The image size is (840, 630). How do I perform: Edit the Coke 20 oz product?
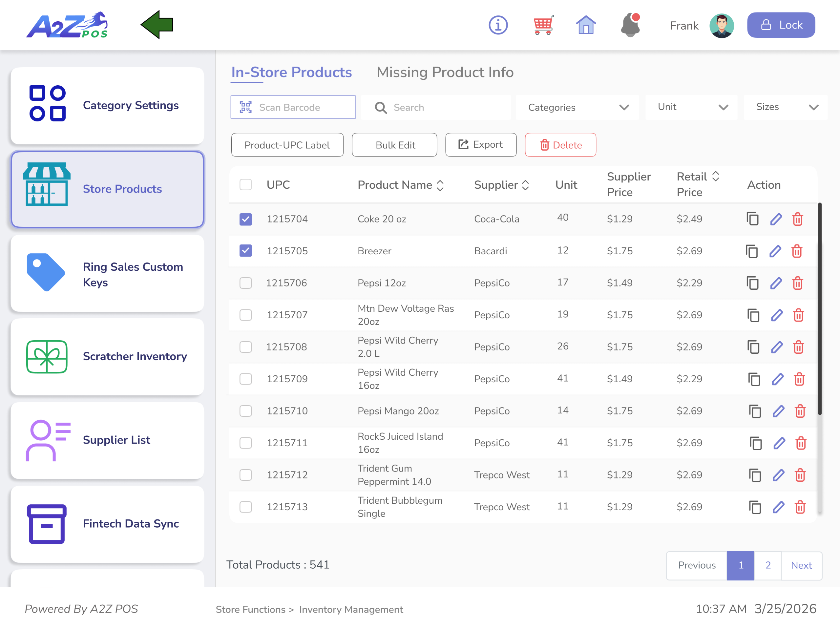776,219
